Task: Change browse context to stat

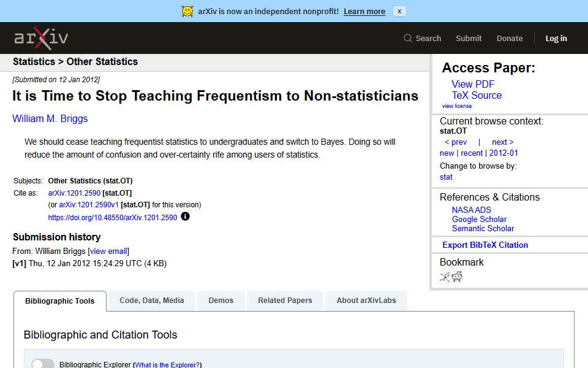Action: click(446, 177)
